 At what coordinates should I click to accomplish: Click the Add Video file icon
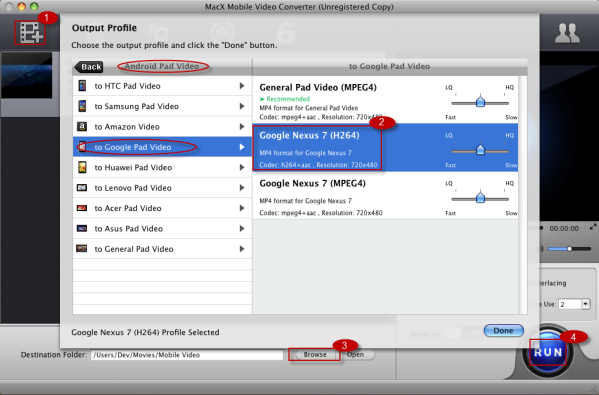[x=31, y=33]
